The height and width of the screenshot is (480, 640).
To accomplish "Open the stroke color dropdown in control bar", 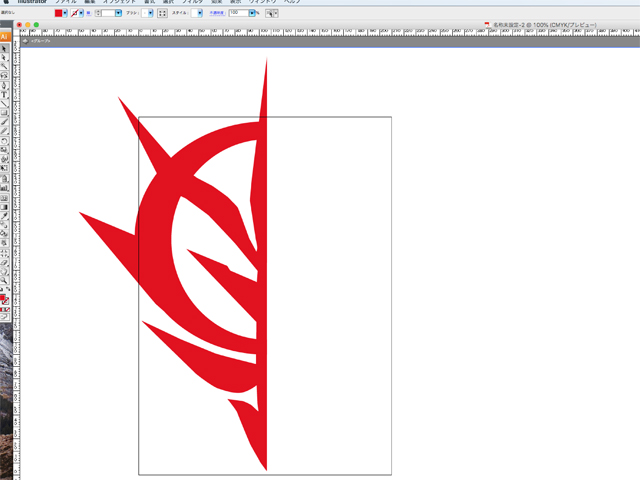I will (x=81, y=13).
